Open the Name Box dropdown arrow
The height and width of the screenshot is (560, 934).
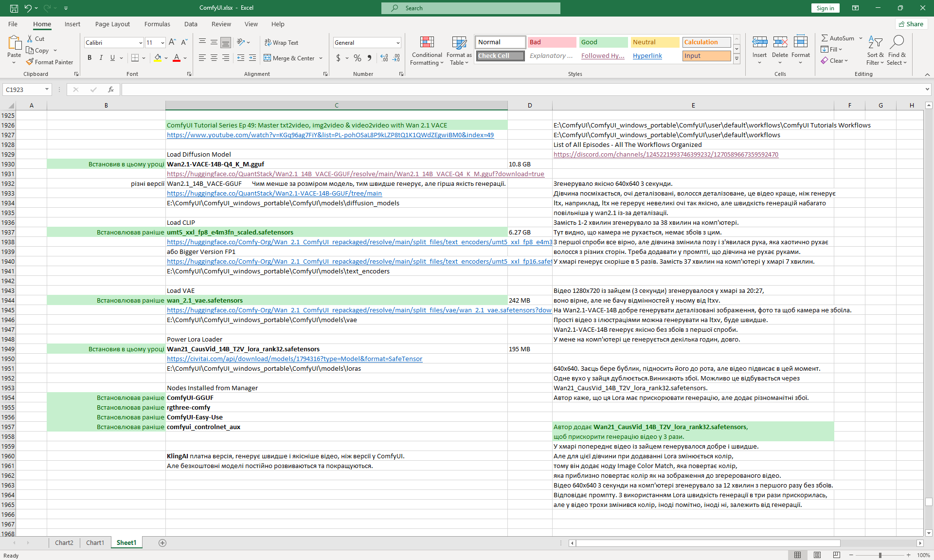tap(47, 90)
